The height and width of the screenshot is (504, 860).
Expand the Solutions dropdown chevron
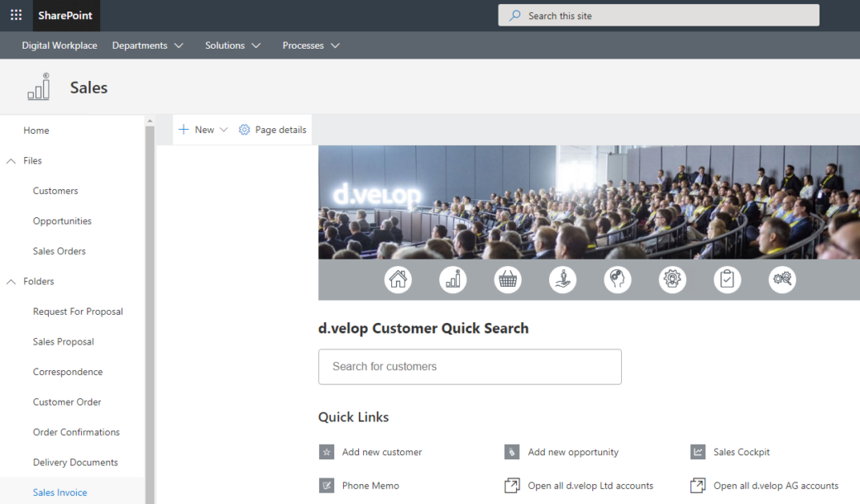point(256,45)
